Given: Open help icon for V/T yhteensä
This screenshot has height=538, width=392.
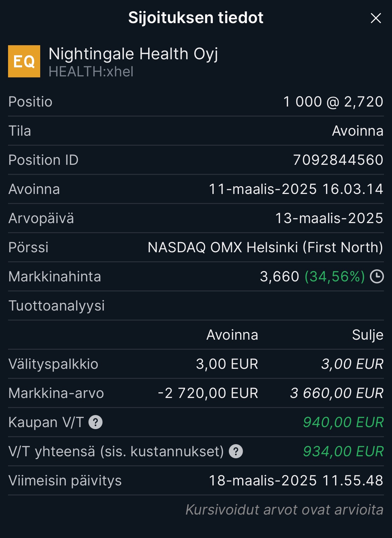Looking at the screenshot, I should tap(236, 451).
